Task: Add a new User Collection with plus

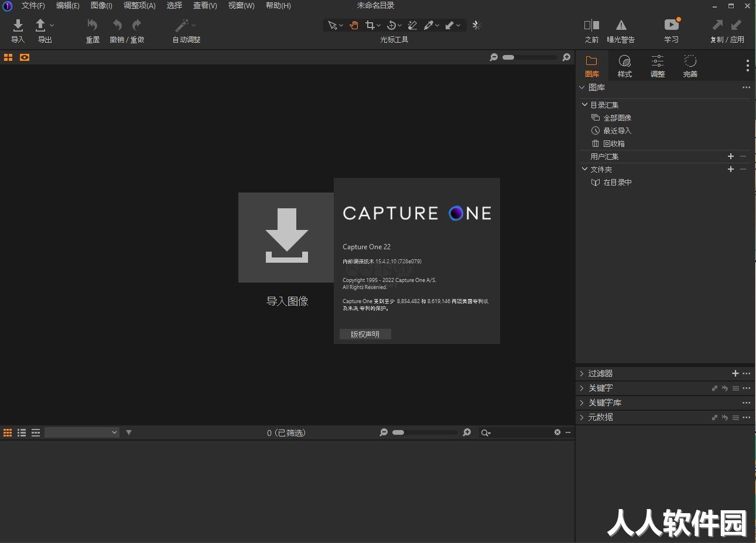Action: (x=731, y=156)
